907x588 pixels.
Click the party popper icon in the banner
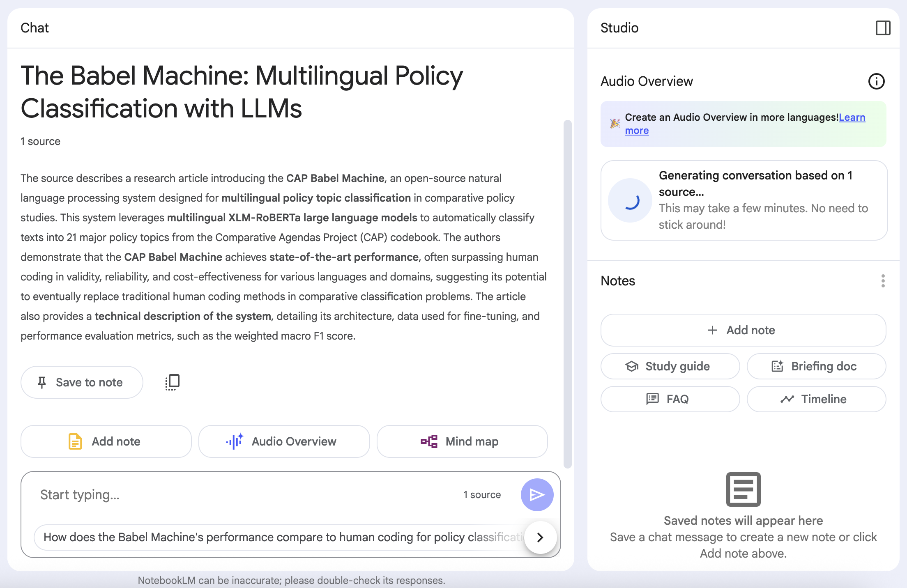point(615,124)
